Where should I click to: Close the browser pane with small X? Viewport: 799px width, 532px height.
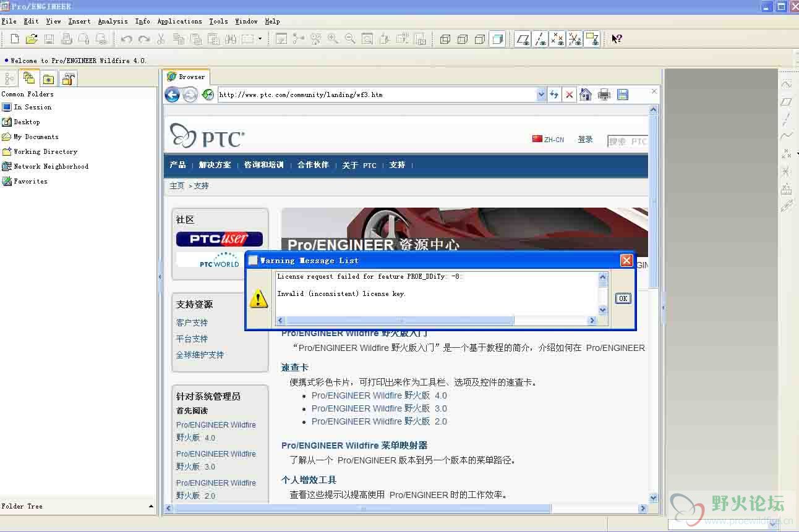(x=654, y=91)
